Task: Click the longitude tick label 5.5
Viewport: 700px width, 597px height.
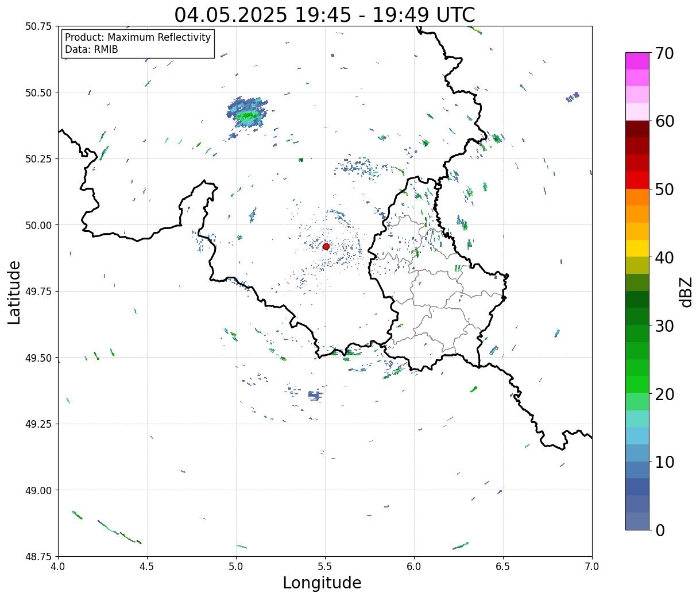Action: [325, 567]
